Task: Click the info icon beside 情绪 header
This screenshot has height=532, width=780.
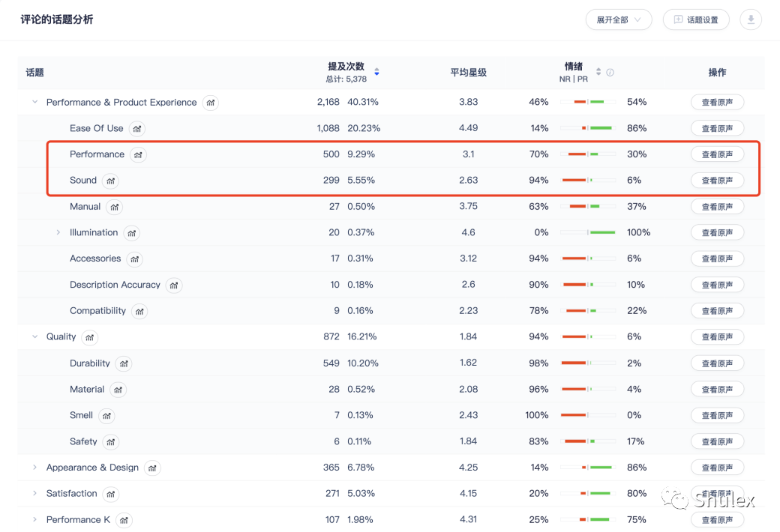Action: (x=610, y=72)
